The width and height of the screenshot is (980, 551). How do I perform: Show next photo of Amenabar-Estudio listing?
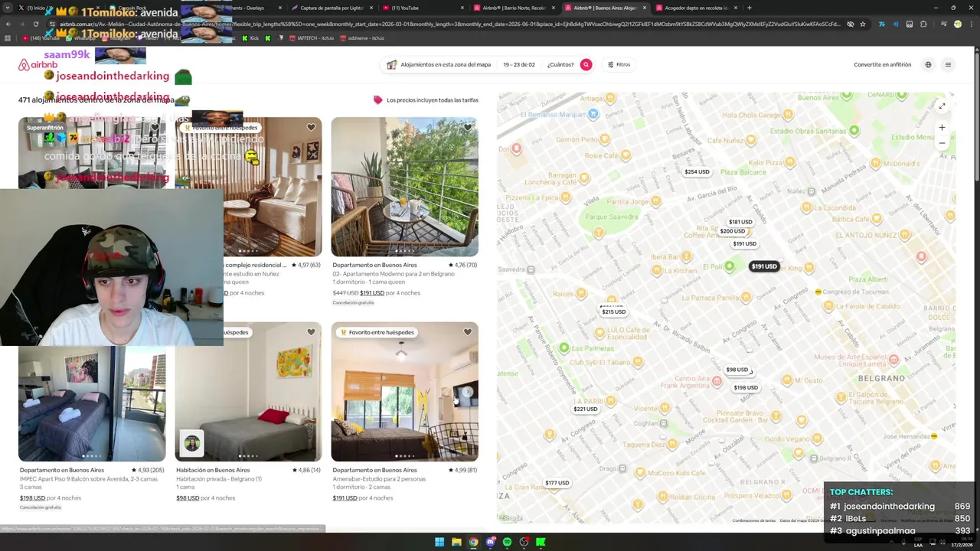[468, 392]
